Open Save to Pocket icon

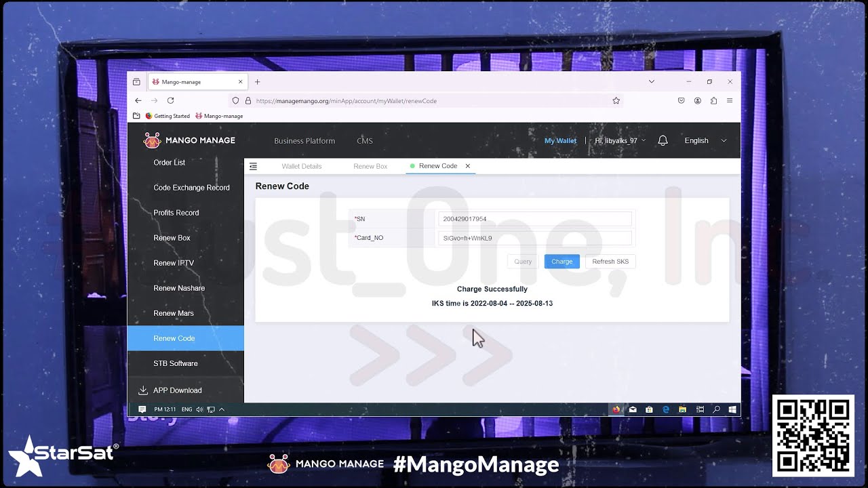pos(682,100)
